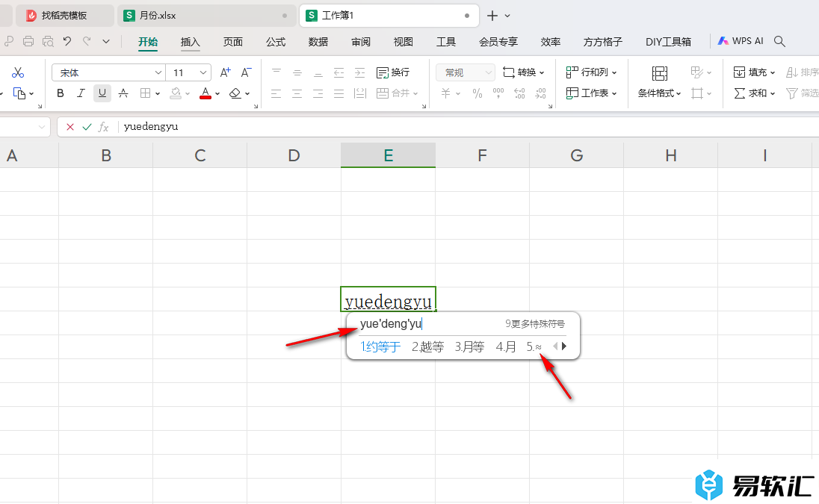Click the increase indent icon
The width and height of the screenshot is (819, 504).
(x=360, y=72)
